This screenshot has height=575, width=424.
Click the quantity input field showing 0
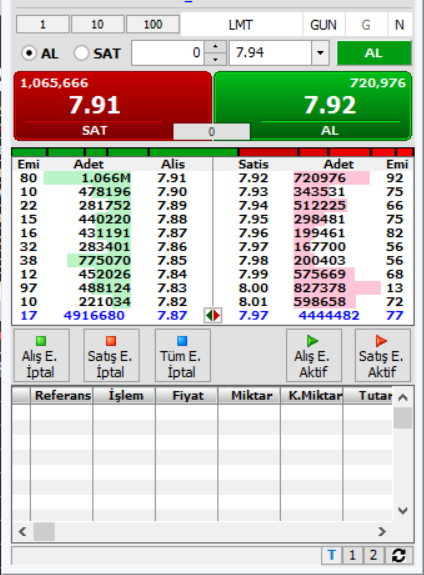[168, 53]
